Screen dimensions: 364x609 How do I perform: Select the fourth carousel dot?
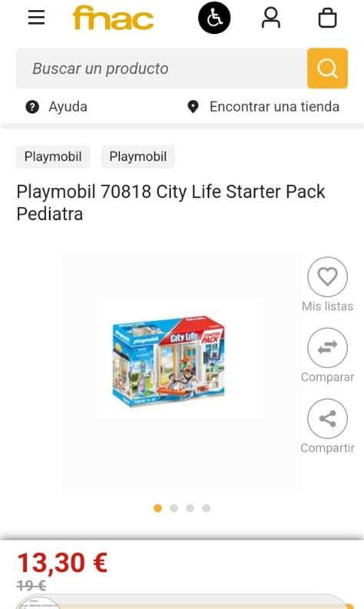[x=206, y=508]
